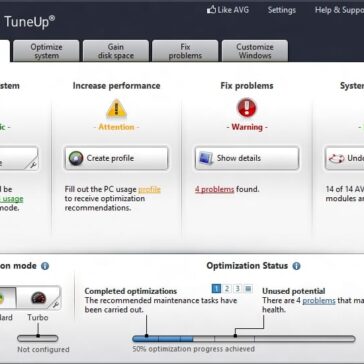364x364 pixels.
Task: Open the red 4 problems link
Action: (215, 190)
